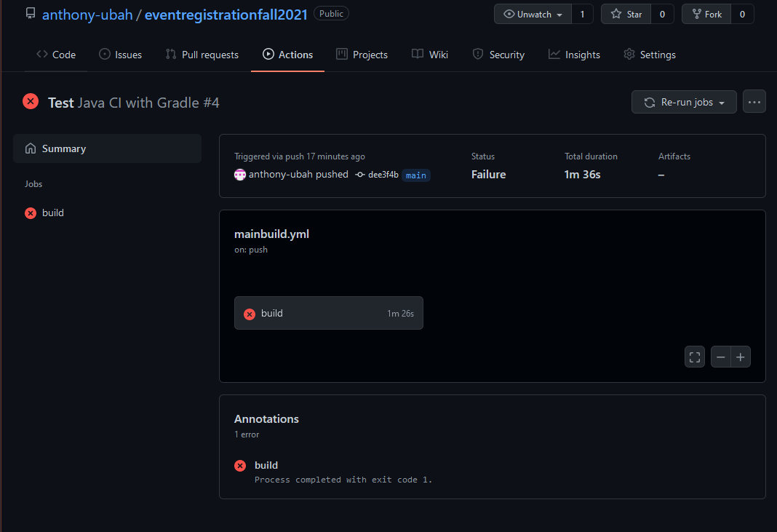Click the fullscreen workflow graph icon
The width and height of the screenshot is (777, 532).
coord(695,357)
